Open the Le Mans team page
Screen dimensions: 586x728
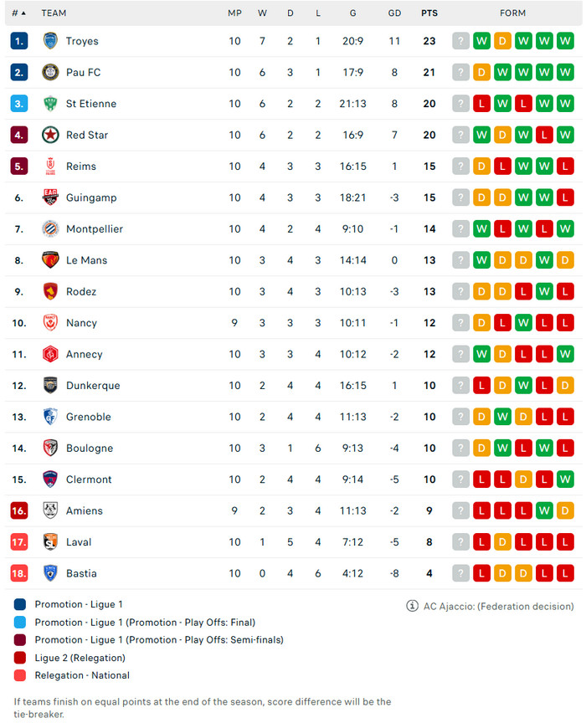86,260
